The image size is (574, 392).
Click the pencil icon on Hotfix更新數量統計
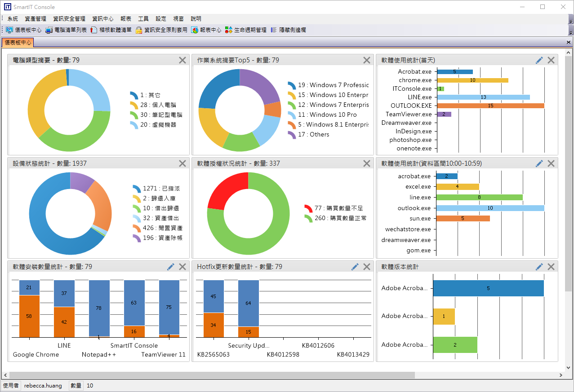click(355, 266)
